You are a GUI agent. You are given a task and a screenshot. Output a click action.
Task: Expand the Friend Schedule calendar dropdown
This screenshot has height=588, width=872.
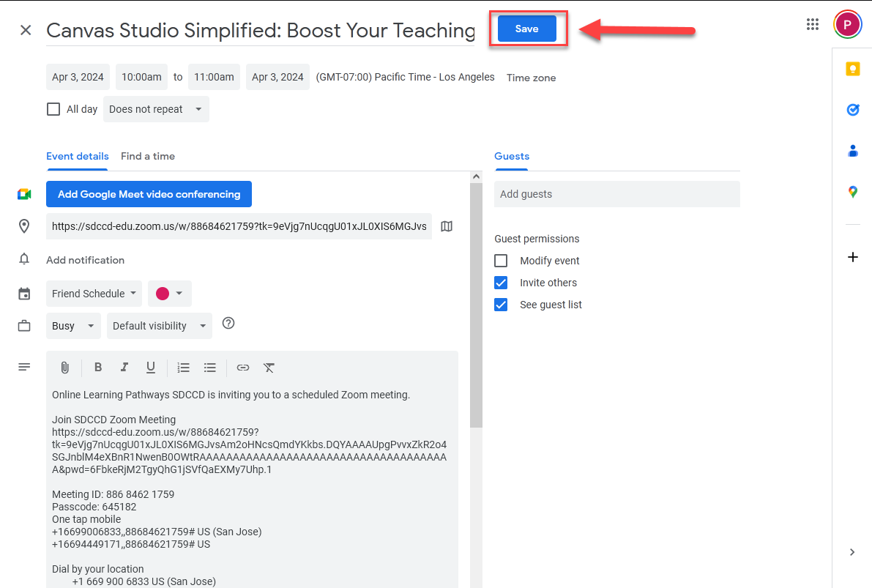(94, 294)
